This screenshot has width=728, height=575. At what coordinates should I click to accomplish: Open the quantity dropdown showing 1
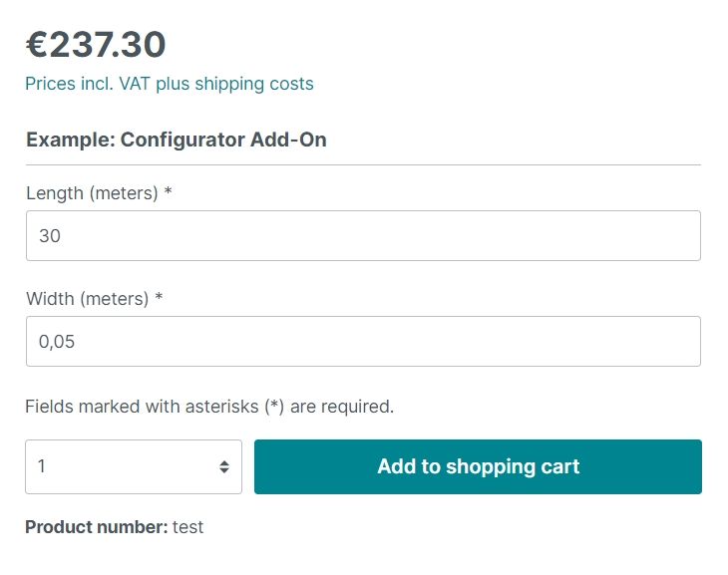(133, 466)
